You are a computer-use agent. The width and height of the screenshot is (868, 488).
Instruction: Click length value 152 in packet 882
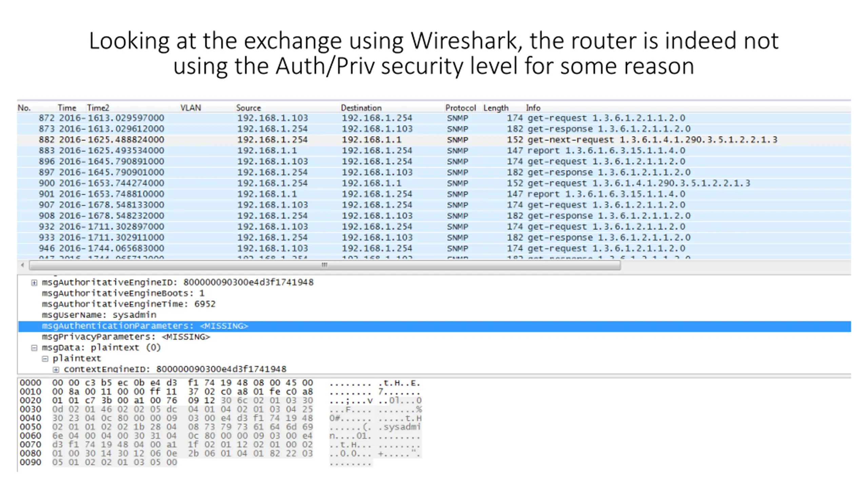click(515, 140)
